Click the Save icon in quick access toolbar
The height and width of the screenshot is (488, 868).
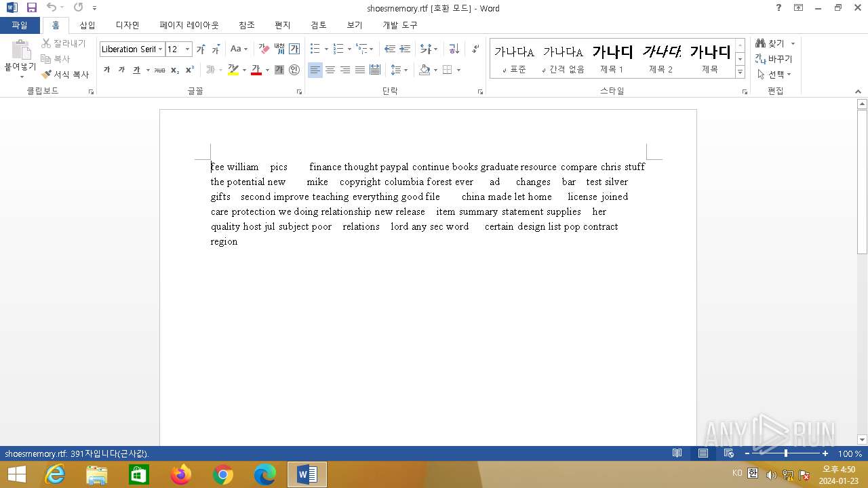coord(31,8)
